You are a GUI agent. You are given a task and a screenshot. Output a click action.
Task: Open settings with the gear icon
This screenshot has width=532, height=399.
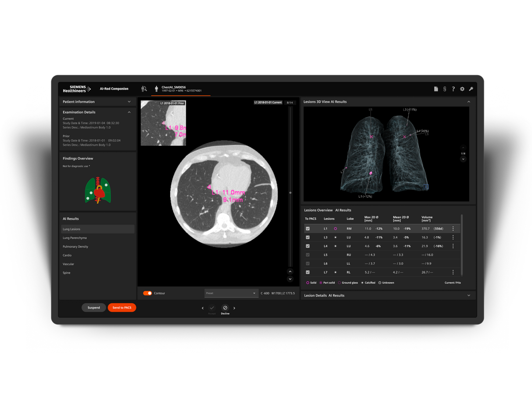[462, 89]
